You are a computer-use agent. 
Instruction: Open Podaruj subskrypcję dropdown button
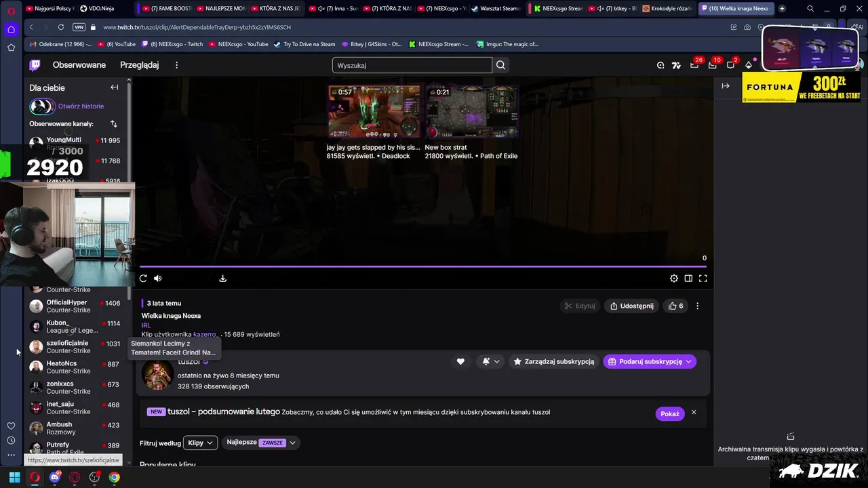(650, 361)
